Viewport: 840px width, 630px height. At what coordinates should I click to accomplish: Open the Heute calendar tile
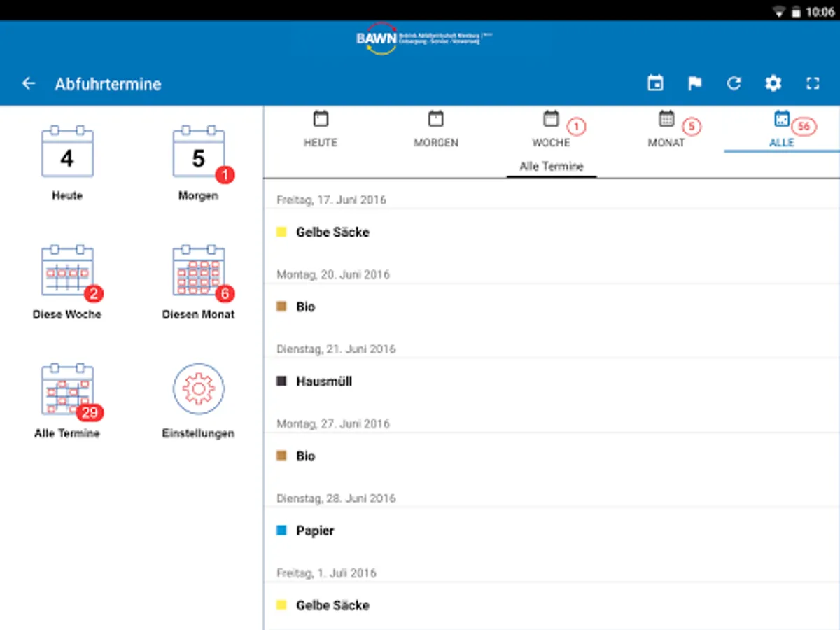[x=67, y=163]
